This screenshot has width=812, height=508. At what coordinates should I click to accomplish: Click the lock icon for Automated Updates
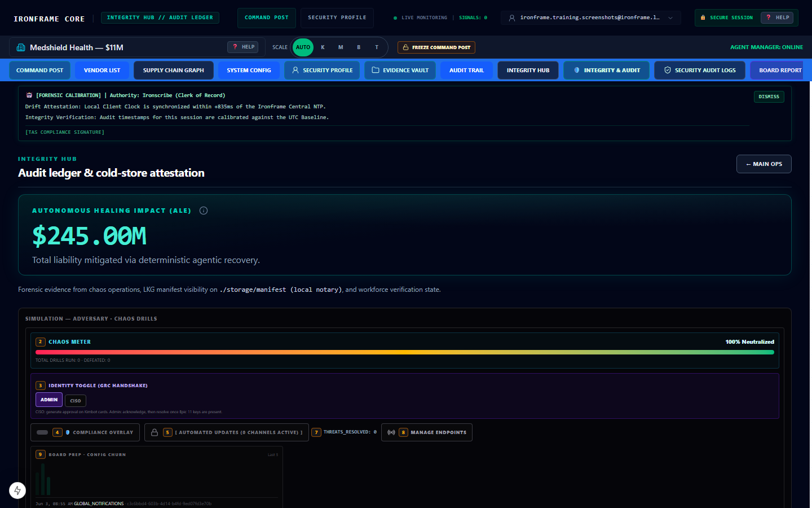pos(155,432)
